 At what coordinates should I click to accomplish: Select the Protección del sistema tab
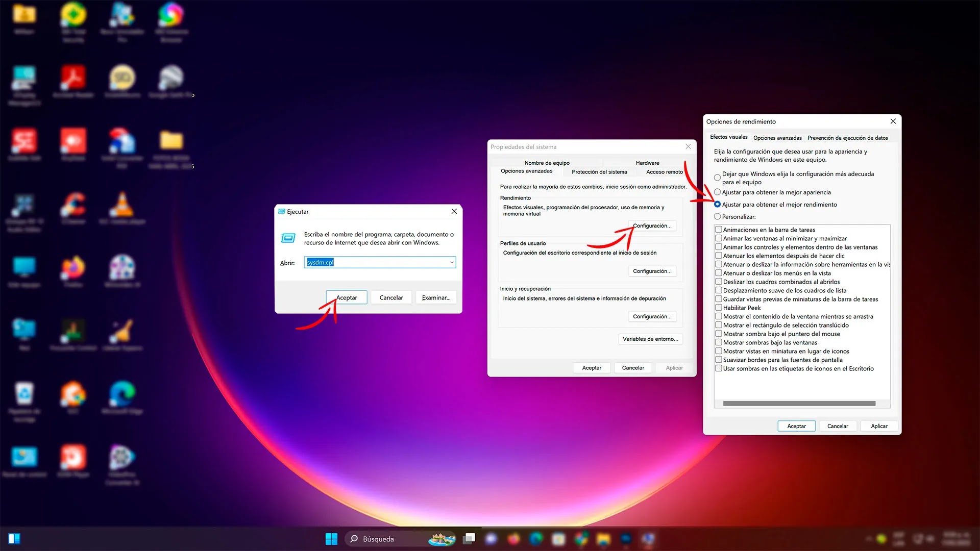click(x=599, y=172)
